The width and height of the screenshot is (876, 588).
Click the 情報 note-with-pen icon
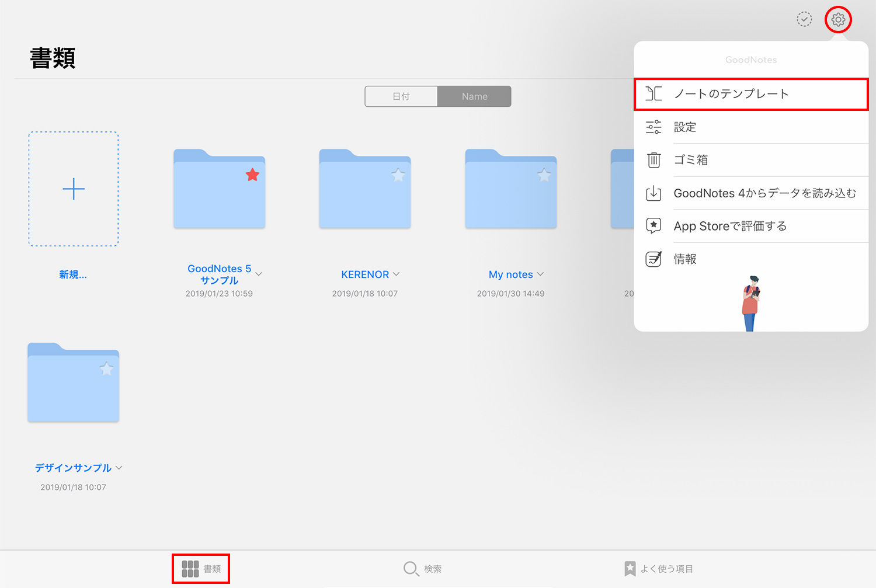(x=653, y=259)
